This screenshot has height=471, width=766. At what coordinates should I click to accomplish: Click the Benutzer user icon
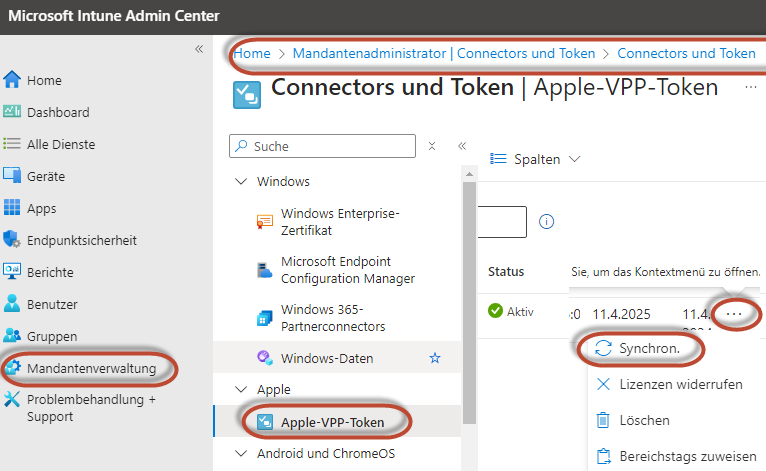click(x=13, y=304)
